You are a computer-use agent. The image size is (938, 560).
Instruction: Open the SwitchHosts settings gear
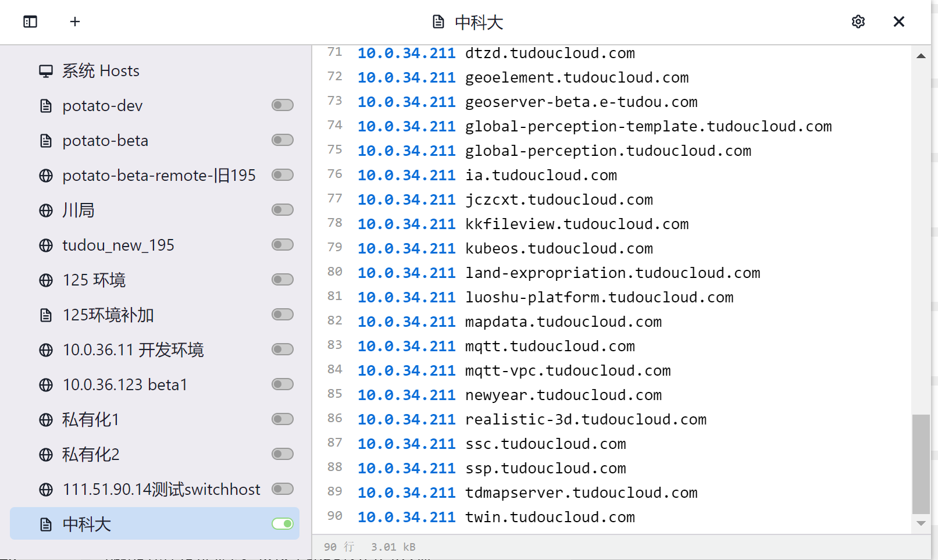(x=858, y=21)
